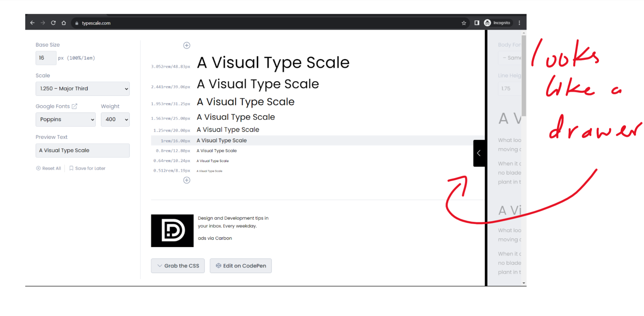Click the Base Size input field
The height and width of the screenshot is (316, 644).
click(46, 58)
